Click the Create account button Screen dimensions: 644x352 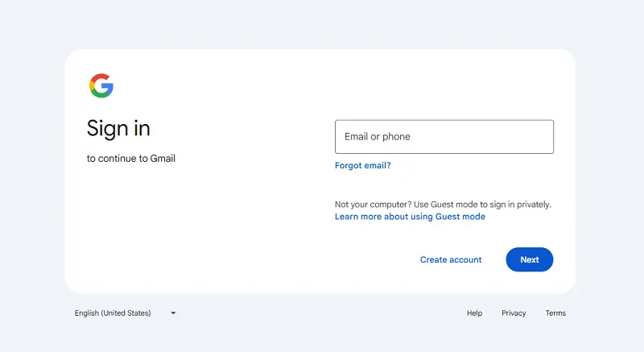coord(451,259)
